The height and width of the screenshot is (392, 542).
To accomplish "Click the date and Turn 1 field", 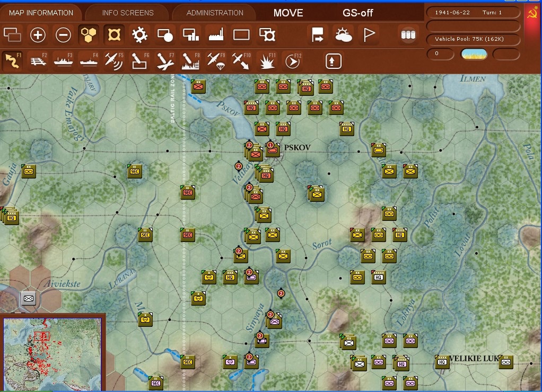I will tap(473, 12).
